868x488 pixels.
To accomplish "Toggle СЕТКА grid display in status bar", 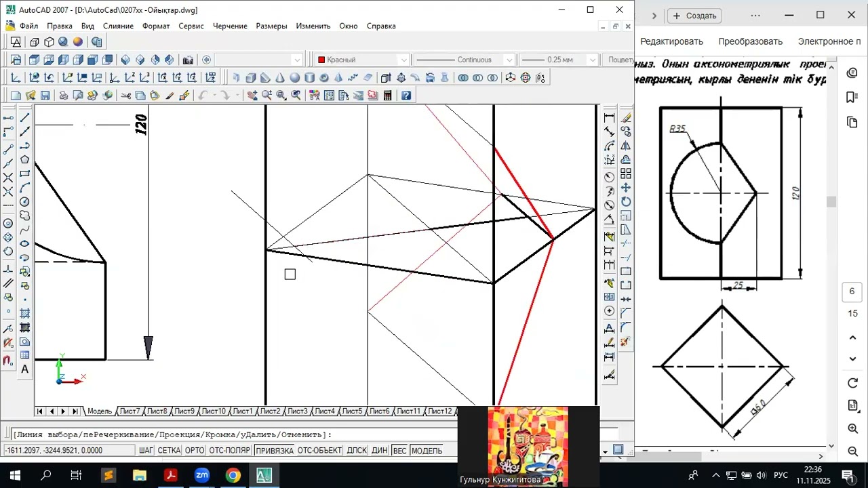I will tap(169, 451).
